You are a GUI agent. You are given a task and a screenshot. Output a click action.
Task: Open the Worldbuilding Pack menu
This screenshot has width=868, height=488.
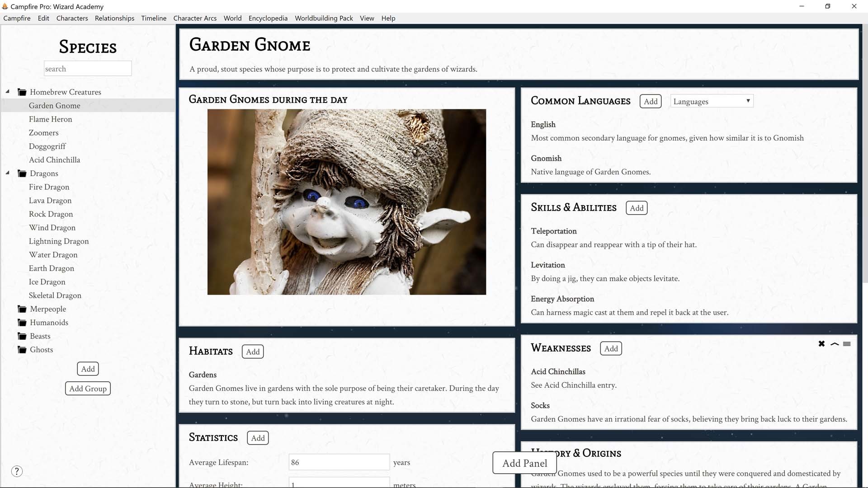tap(324, 18)
